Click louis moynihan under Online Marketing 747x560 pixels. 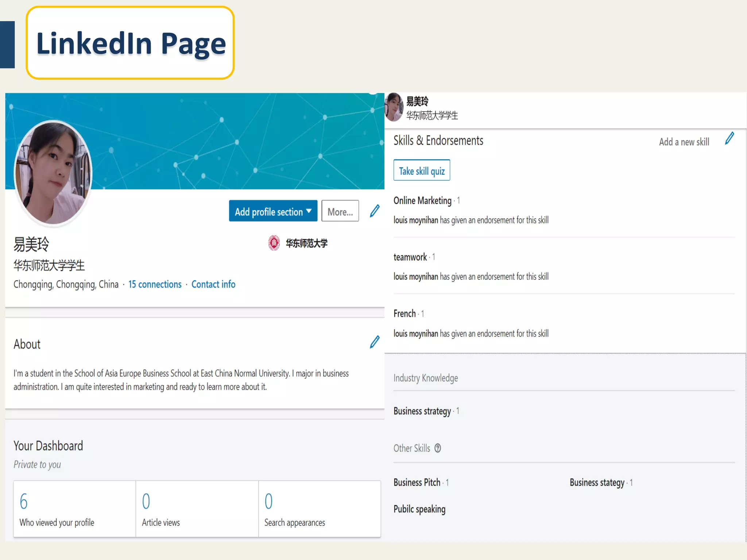pos(415,220)
